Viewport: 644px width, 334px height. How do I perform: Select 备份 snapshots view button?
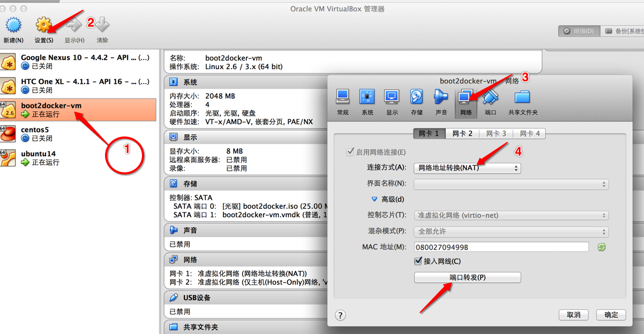623,31
